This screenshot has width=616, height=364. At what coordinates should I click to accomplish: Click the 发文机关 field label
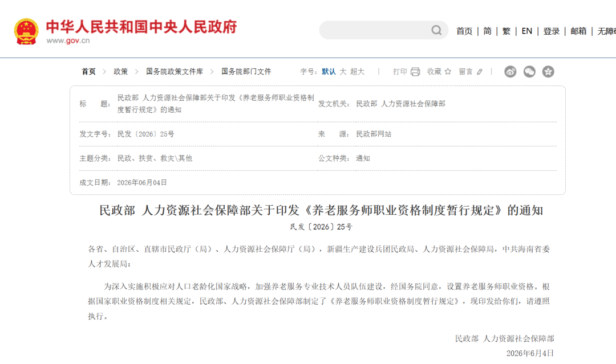[x=334, y=104]
